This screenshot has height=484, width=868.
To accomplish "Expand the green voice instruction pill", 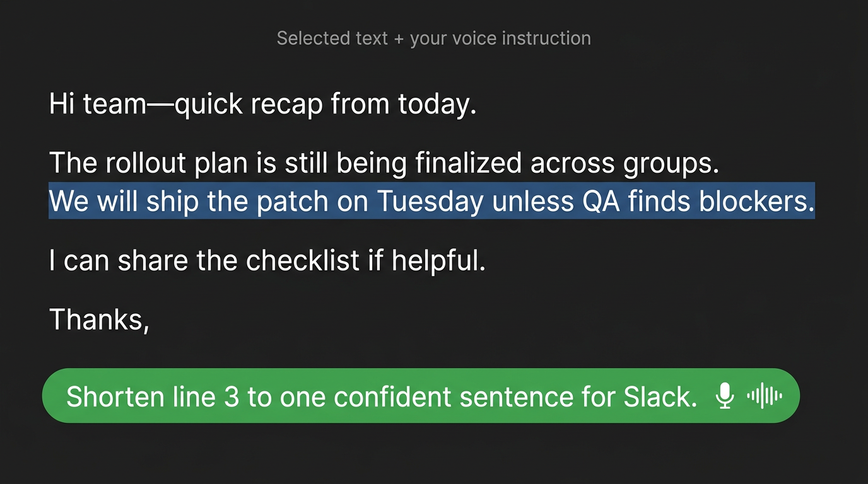I will (421, 396).
